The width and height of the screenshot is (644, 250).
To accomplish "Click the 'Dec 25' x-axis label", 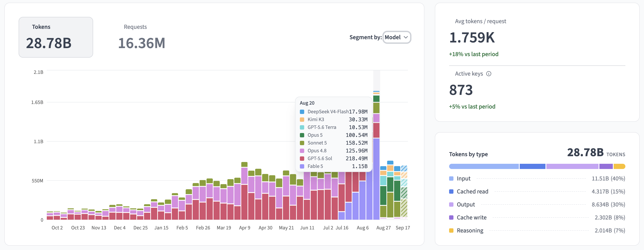I will pyautogui.click(x=141, y=228).
